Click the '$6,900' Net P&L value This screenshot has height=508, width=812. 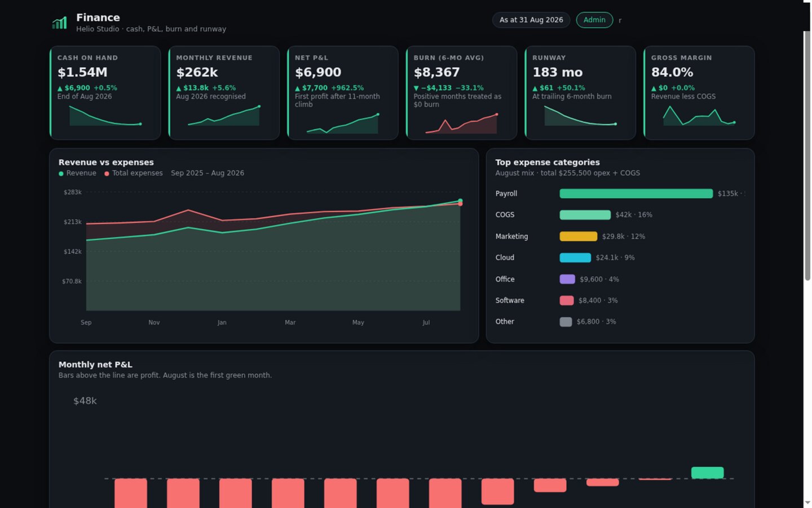point(318,72)
